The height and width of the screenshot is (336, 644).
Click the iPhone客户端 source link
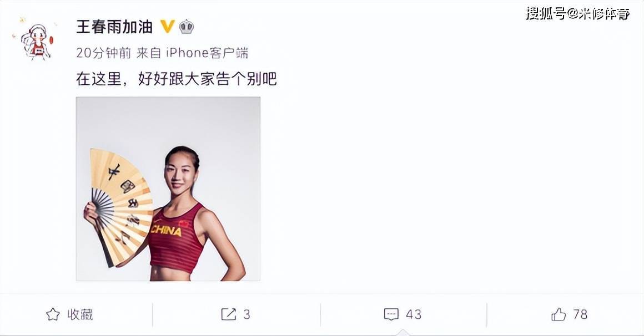pyautogui.click(x=207, y=53)
